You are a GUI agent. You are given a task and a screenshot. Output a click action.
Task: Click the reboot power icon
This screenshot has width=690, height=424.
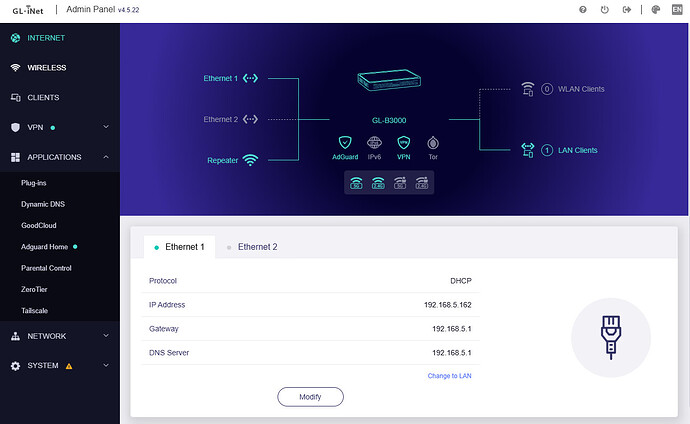(605, 10)
